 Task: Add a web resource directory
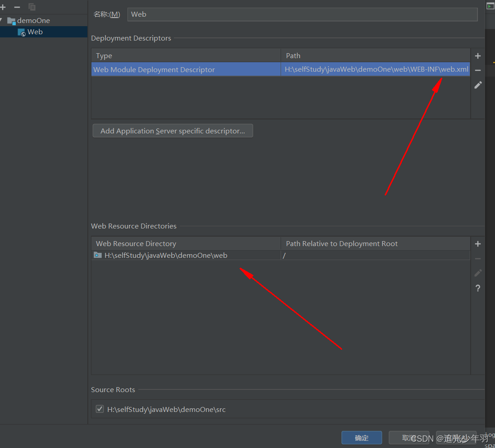[477, 244]
